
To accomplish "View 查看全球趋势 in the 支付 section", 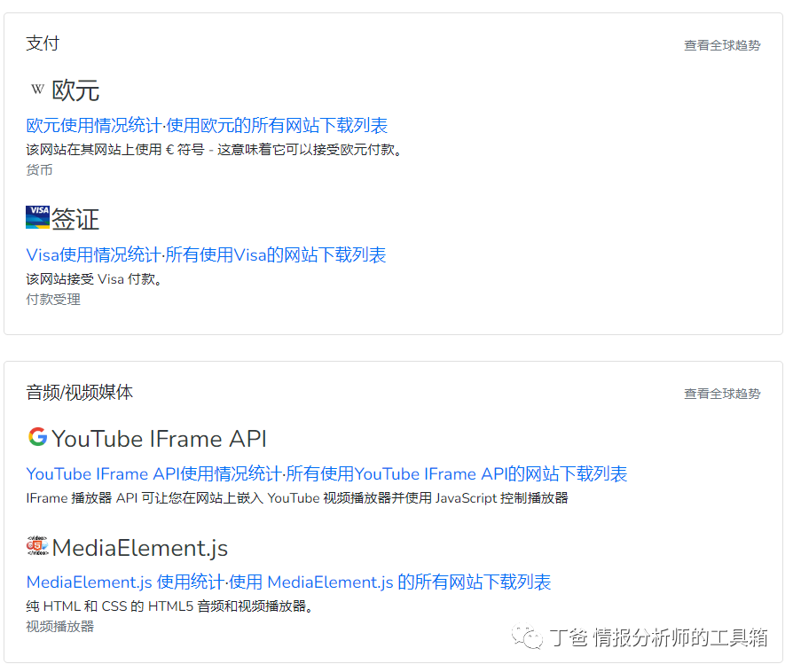I will [x=722, y=45].
